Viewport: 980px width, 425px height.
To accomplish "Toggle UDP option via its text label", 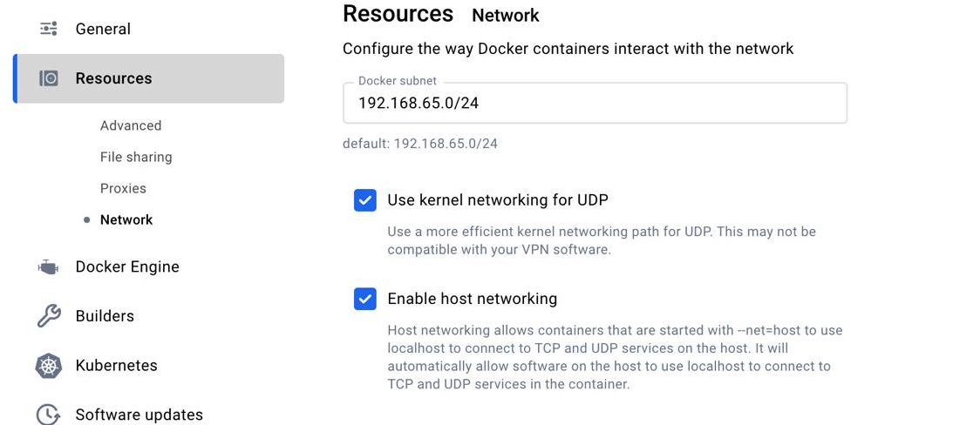I will click(x=498, y=200).
